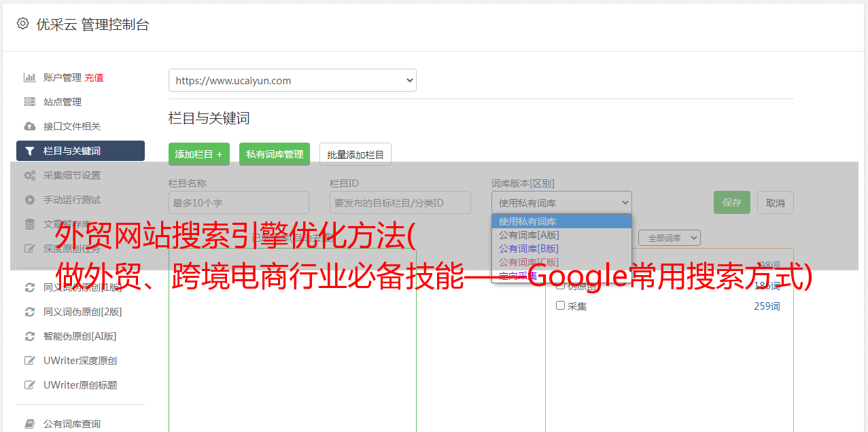868x432 pixels.
Task: Choose 公有词库[A版] option
Action: [561, 235]
